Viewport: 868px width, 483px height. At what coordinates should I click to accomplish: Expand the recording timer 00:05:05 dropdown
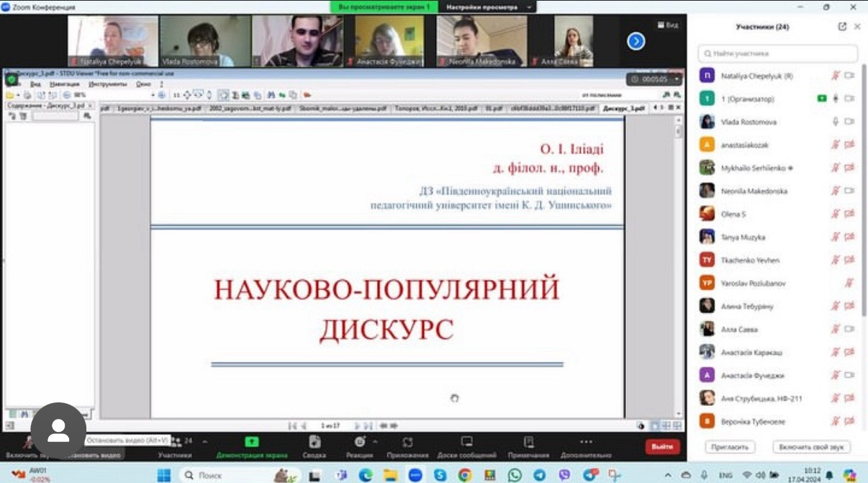click(678, 79)
